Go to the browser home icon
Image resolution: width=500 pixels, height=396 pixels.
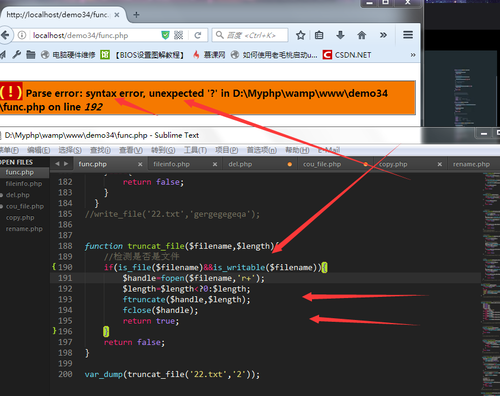click(362, 35)
